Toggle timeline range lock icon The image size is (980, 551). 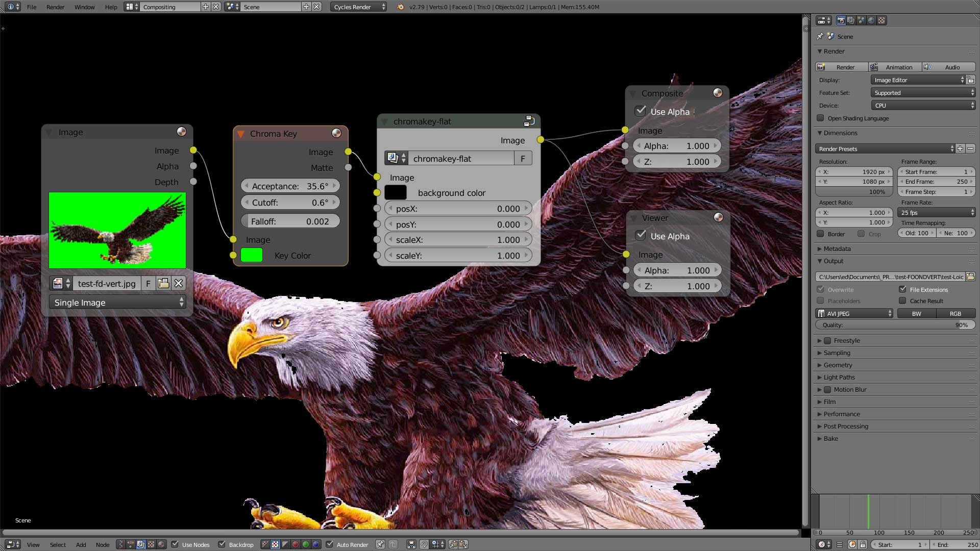pyautogui.click(x=863, y=544)
